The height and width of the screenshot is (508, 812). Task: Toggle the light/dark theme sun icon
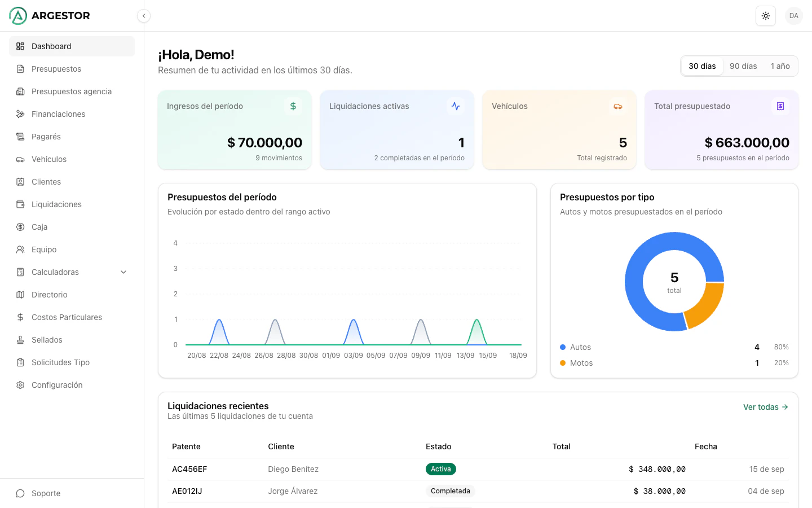pyautogui.click(x=766, y=16)
